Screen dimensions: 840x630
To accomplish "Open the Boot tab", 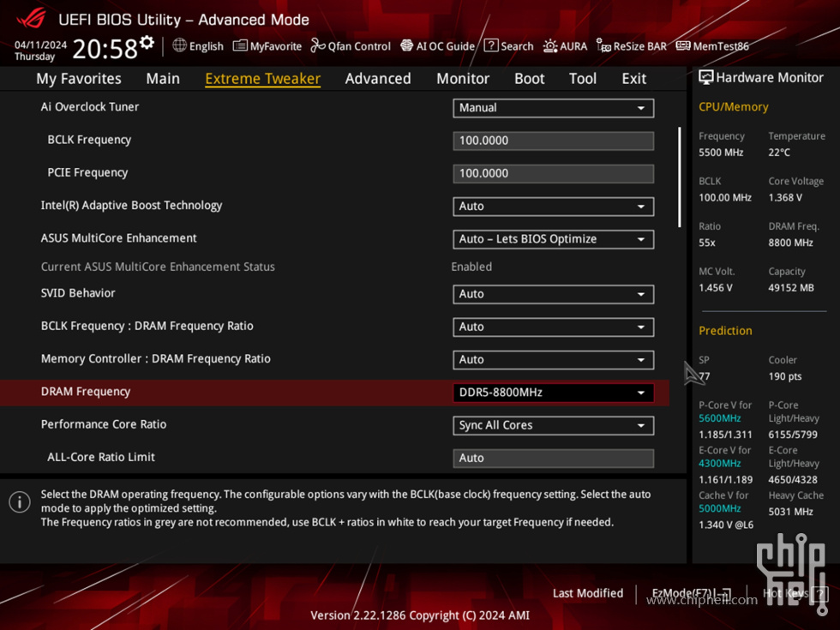I will click(x=530, y=79).
